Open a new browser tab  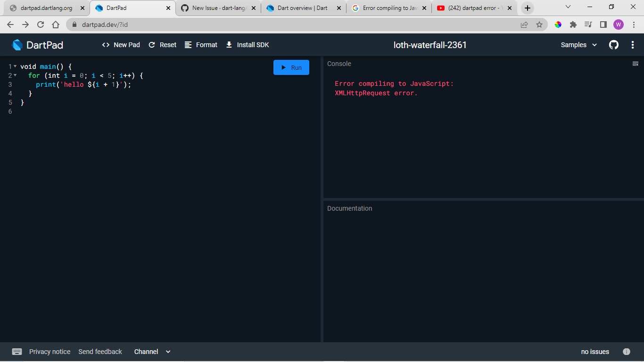(x=528, y=8)
